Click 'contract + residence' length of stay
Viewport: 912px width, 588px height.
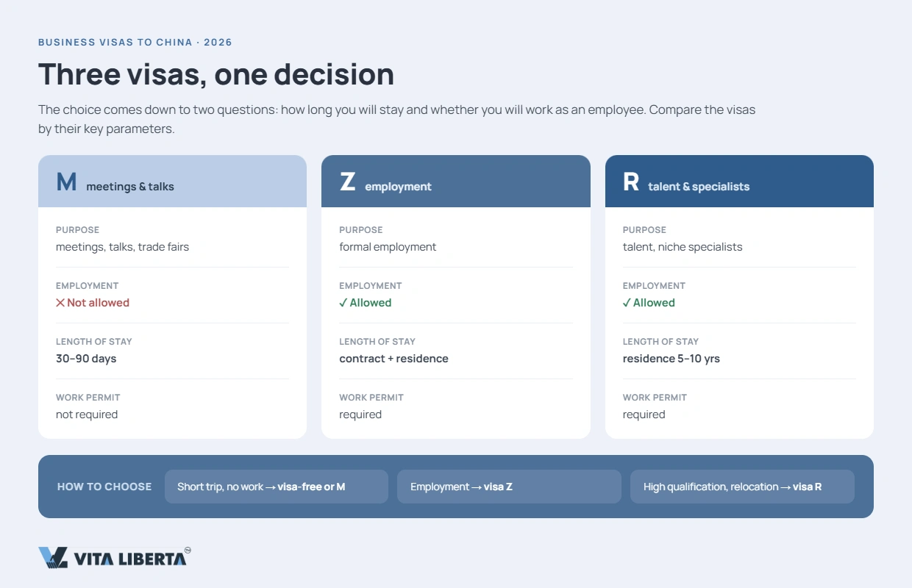click(393, 359)
